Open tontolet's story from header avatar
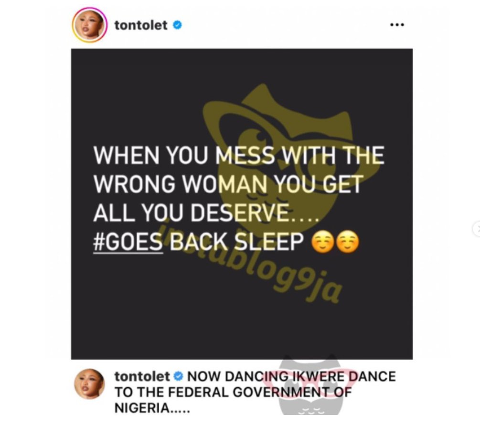The width and height of the screenshot is (480, 448). tap(89, 25)
